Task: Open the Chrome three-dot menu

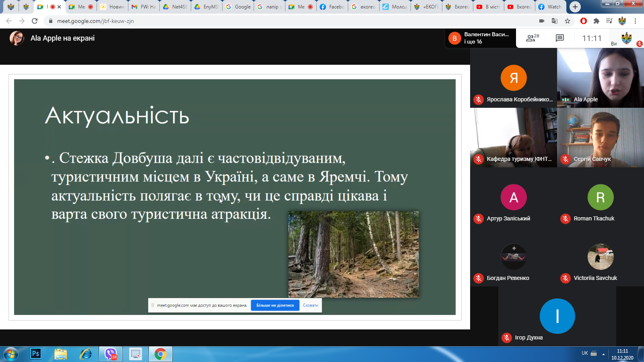Action: coord(635,21)
